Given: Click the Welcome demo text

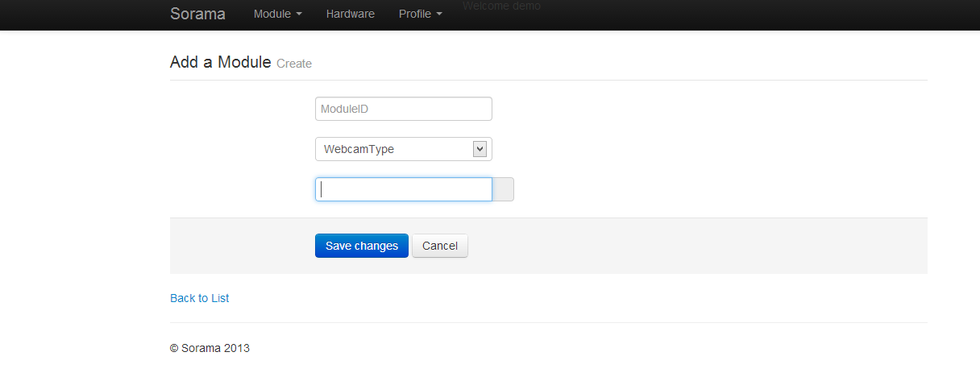Looking at the screenshot, I should coord(501,6).
